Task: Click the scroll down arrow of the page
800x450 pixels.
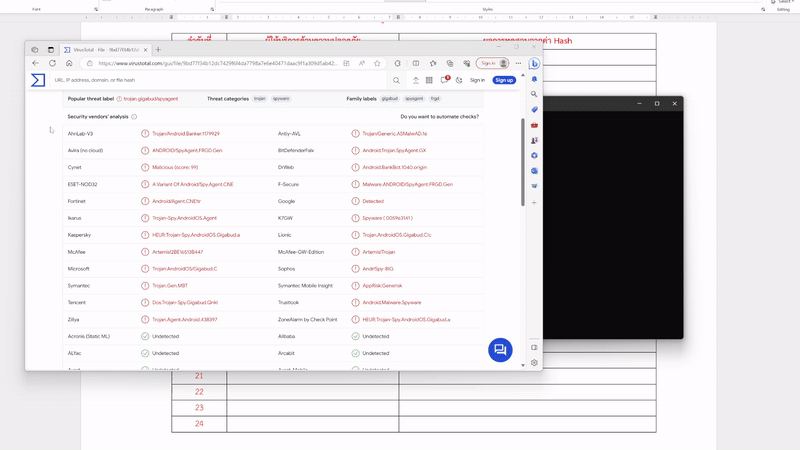Action: click(x=522, y=365)
